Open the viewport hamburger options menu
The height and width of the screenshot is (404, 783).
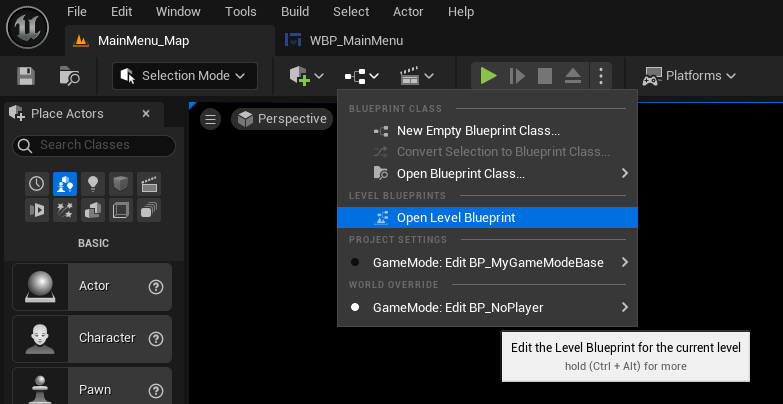(211, 119)
